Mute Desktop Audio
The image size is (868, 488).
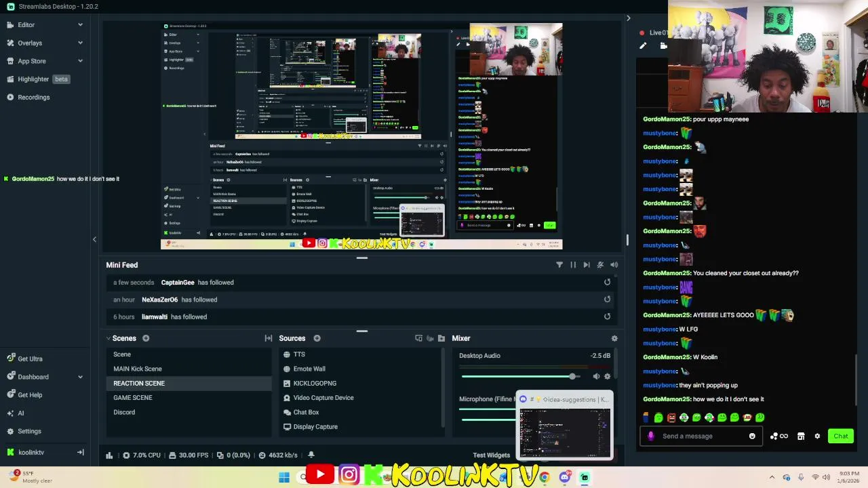pyautogui.click(x=596, y=376)
